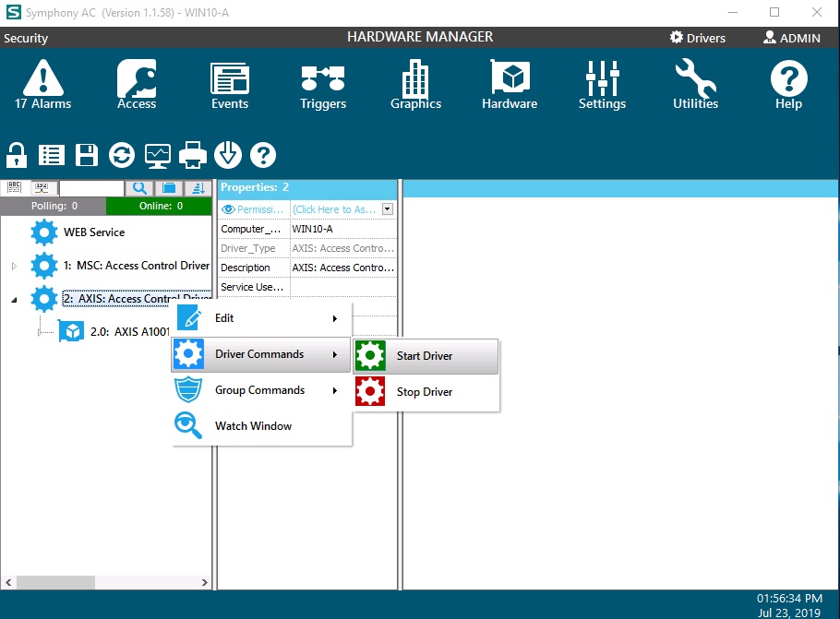Choose Watch Window in the context menu

point(261,425)
